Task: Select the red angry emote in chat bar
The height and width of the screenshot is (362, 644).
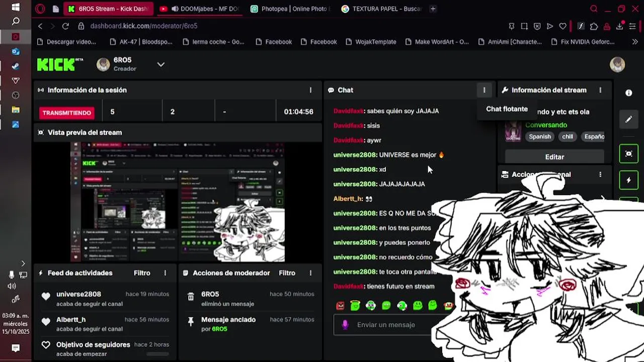Action: coord(341,306)
